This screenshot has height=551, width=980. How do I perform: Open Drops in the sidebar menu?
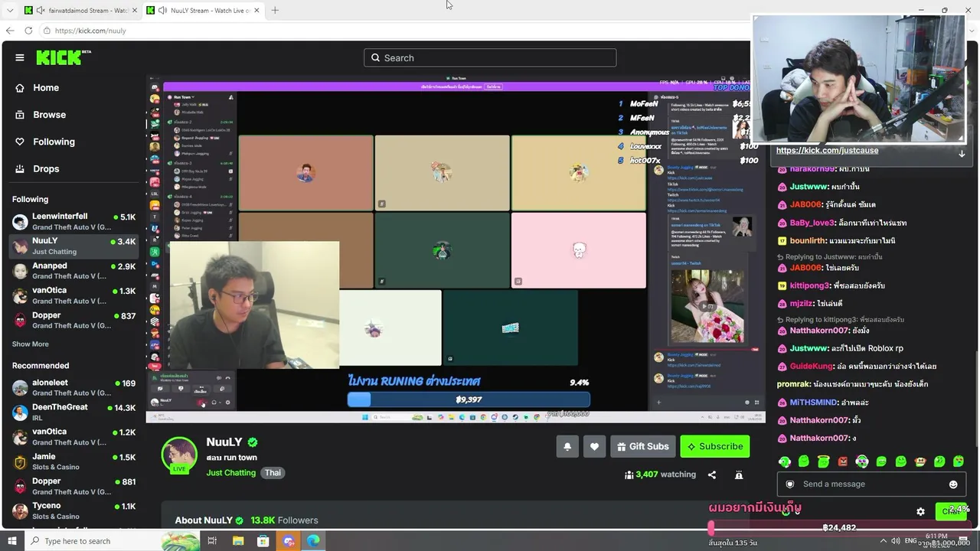pyautogui.click(x=46, y=169)
